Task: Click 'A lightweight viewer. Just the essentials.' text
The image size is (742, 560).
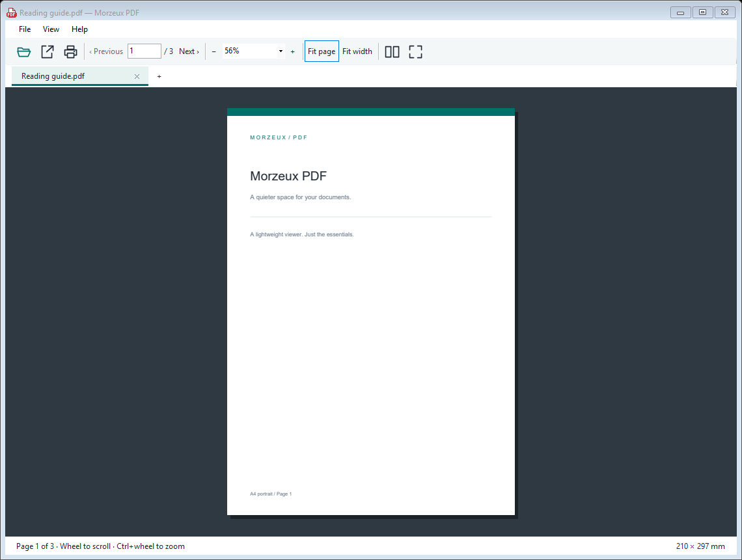Action: (302, 234)
